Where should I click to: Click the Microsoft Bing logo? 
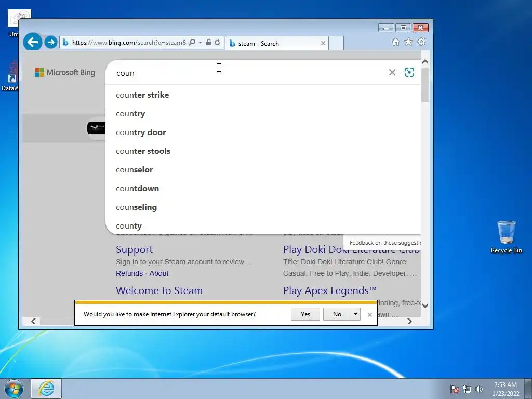65,72
